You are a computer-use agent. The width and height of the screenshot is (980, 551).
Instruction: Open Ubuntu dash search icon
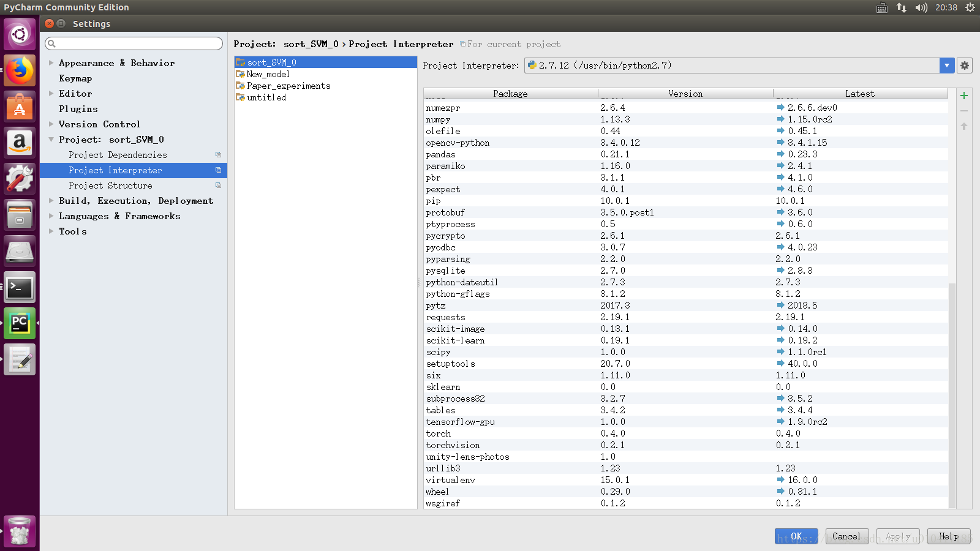[20, 34]
